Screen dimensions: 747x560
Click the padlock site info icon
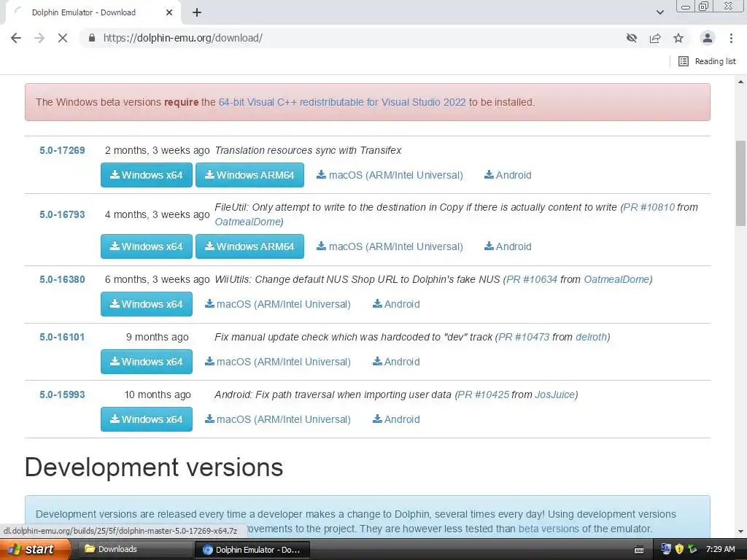pos(92,38)
